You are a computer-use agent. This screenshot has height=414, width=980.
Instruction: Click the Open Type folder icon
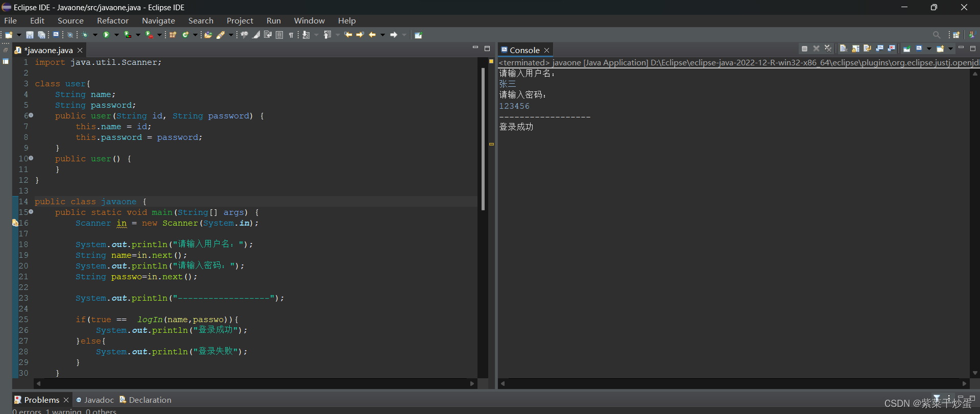(208, 35)
